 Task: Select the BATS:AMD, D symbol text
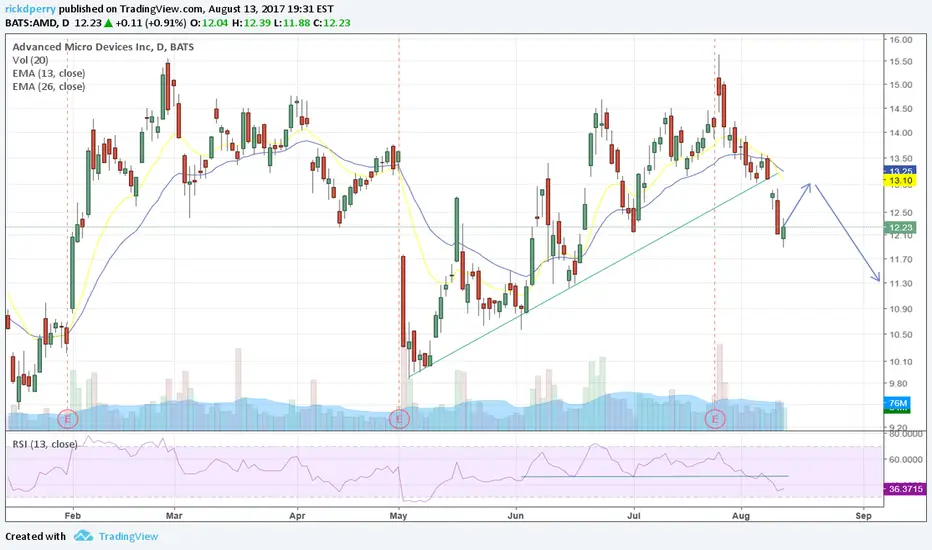[x=37, y=23]
